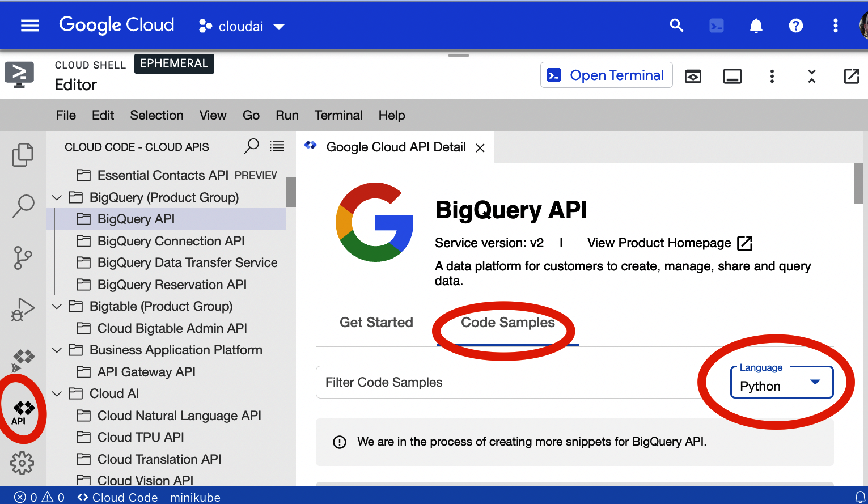Open the Explorer files icon in activity bar

coord(23,154)
